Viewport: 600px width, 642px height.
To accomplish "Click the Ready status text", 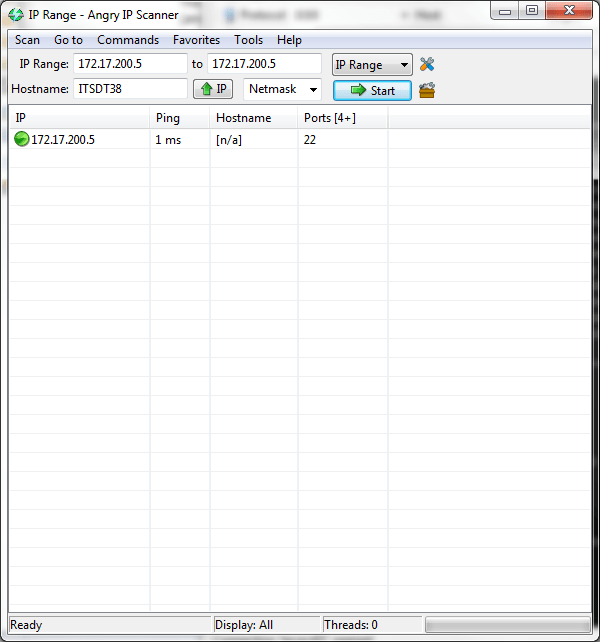I will (26, 625).
